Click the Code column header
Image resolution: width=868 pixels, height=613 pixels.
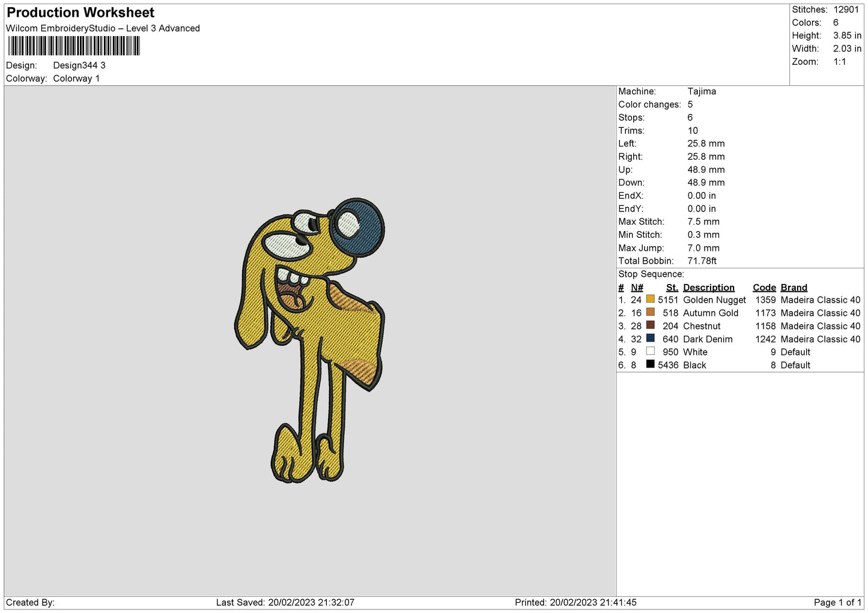tap(764, 288)
